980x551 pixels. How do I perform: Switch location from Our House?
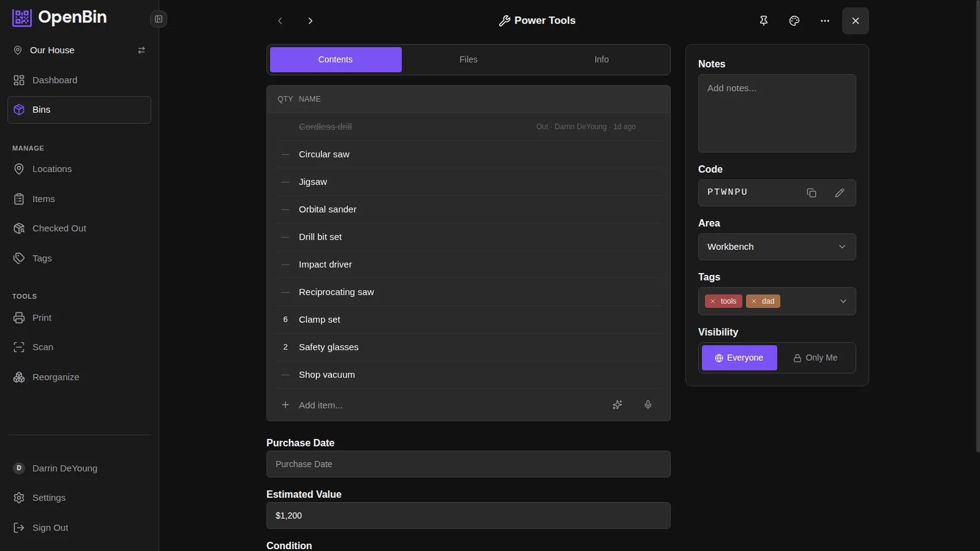click(141, 50)
